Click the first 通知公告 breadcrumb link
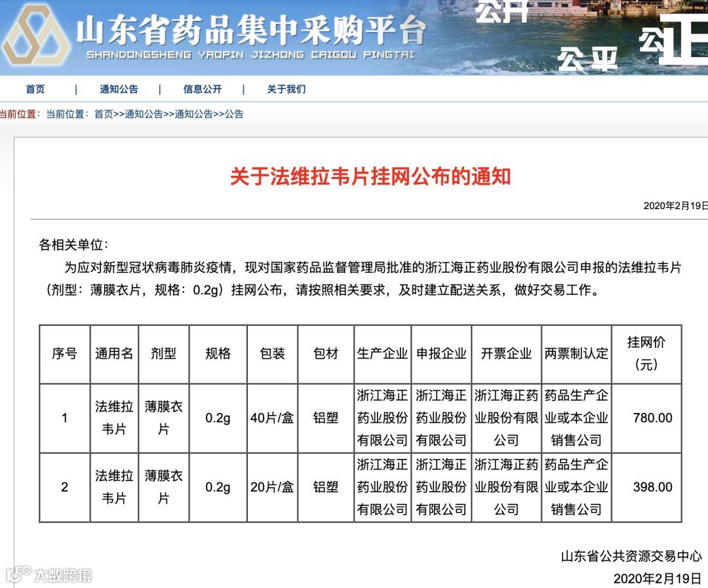The image size is (708, 588). 144,114
